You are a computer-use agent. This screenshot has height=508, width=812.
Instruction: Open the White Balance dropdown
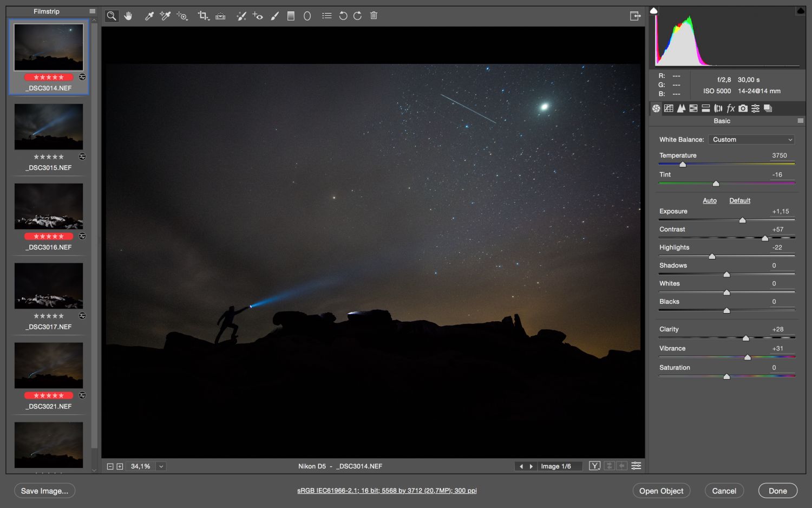point(751,140)
